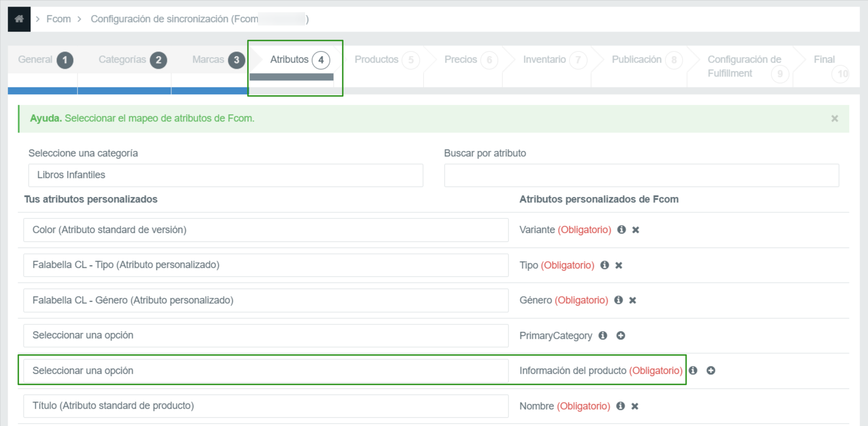Image resolution: width=868 pixels, height=426 pixels.
Task: Switch to the General step tab
Action: pyautogui.click(x=44, y=60)
